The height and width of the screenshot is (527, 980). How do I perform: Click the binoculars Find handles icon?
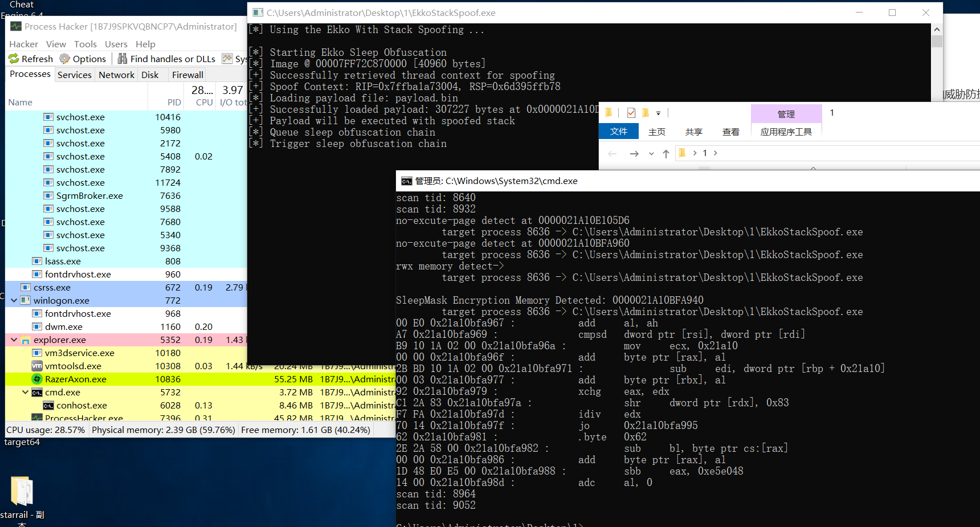point(122,59)
